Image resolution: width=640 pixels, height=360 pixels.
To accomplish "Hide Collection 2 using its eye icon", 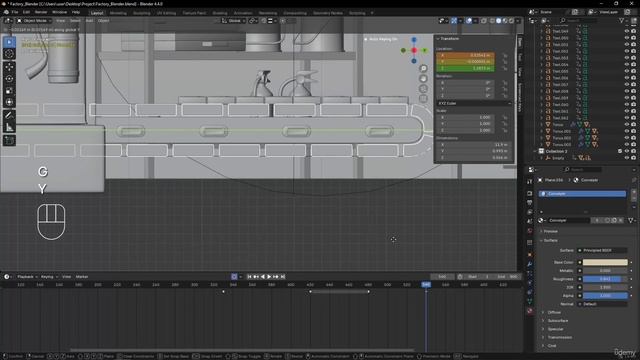I will click(x=627, y=151).
